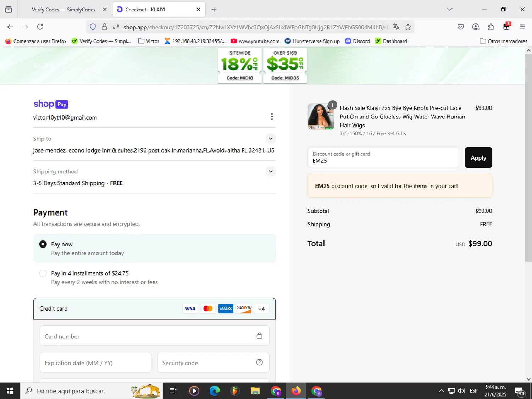Image resolution: width=532 pixels, height=399 pixels.
Task: Open the Otros marcadores folder
Action: click(x=503, y=41)
